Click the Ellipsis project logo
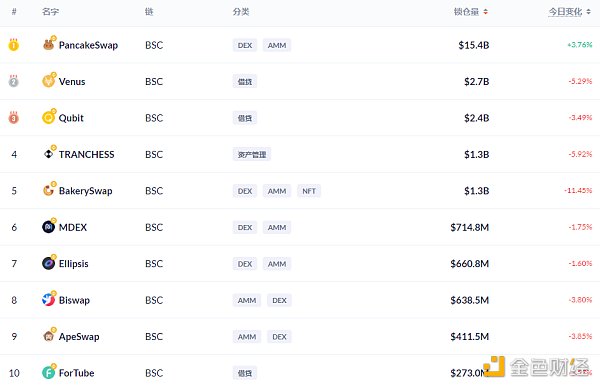 (x=49, y=263)
